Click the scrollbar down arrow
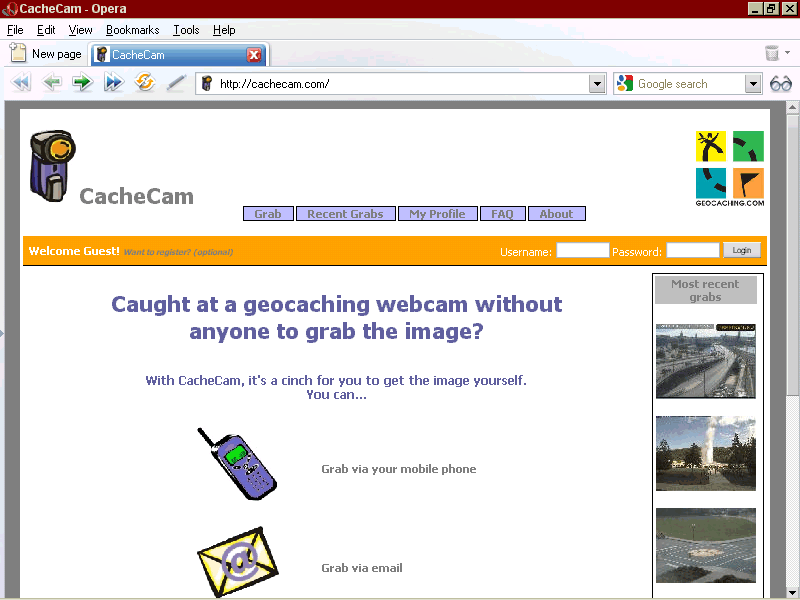This screenshot has height=600, width=800. 792,592
